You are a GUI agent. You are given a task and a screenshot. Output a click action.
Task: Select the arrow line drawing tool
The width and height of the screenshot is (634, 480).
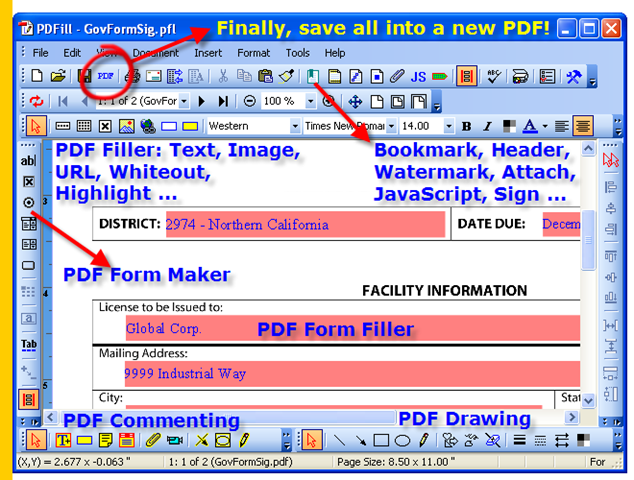[360, 440]
